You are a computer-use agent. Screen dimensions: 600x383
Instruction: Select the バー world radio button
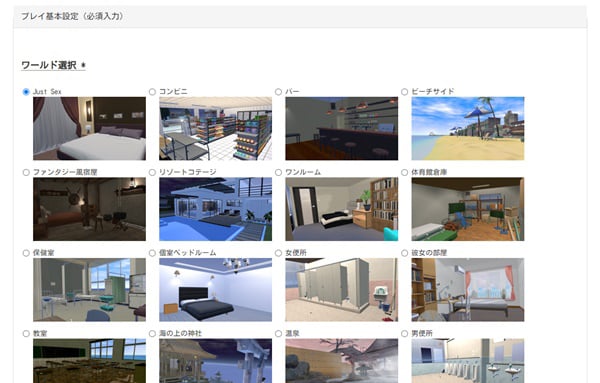click(x=279, y=92)
